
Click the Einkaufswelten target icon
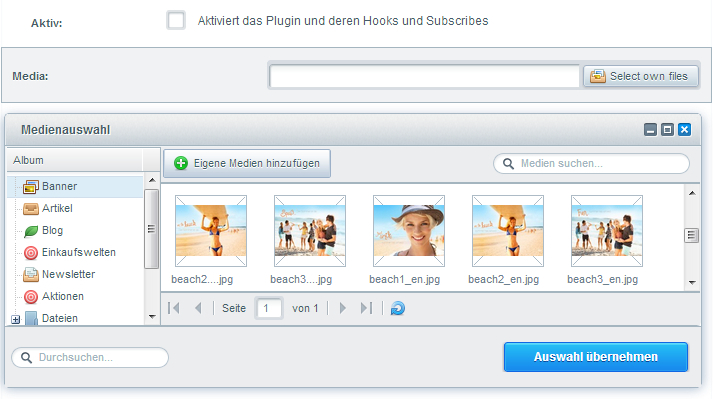[31, 253]
